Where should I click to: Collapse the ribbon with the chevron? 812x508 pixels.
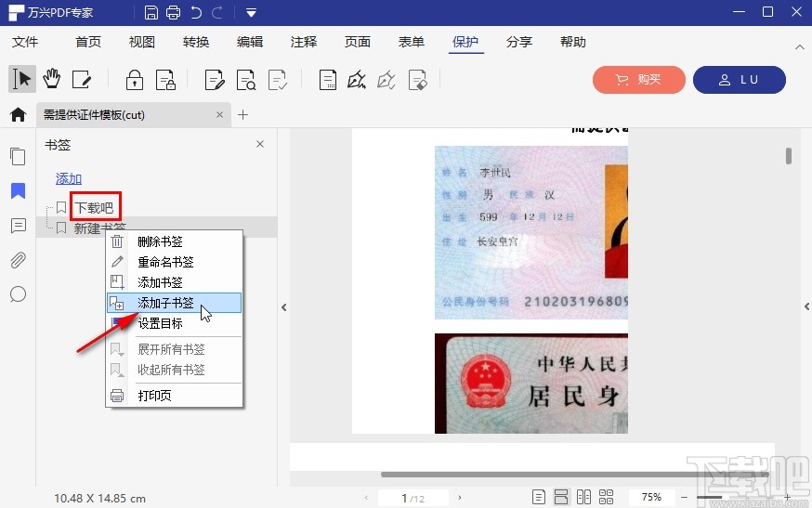(x=800, y=47)
